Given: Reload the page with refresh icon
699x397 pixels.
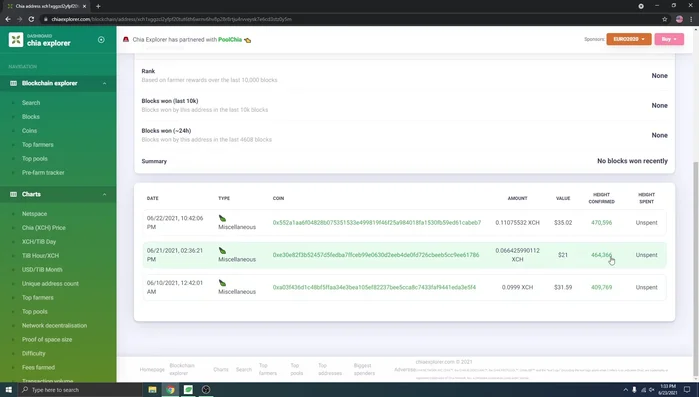Looking at the screenshot, I should pyautogui.click(x=31, y=19).
